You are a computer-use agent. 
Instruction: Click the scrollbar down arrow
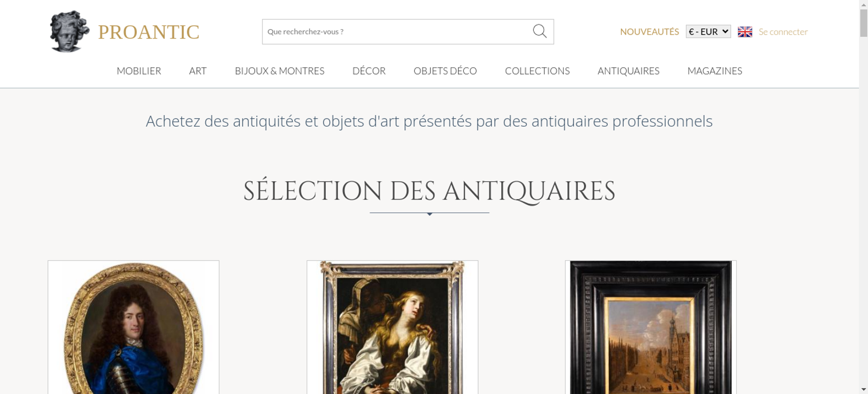tap(863, 390)
